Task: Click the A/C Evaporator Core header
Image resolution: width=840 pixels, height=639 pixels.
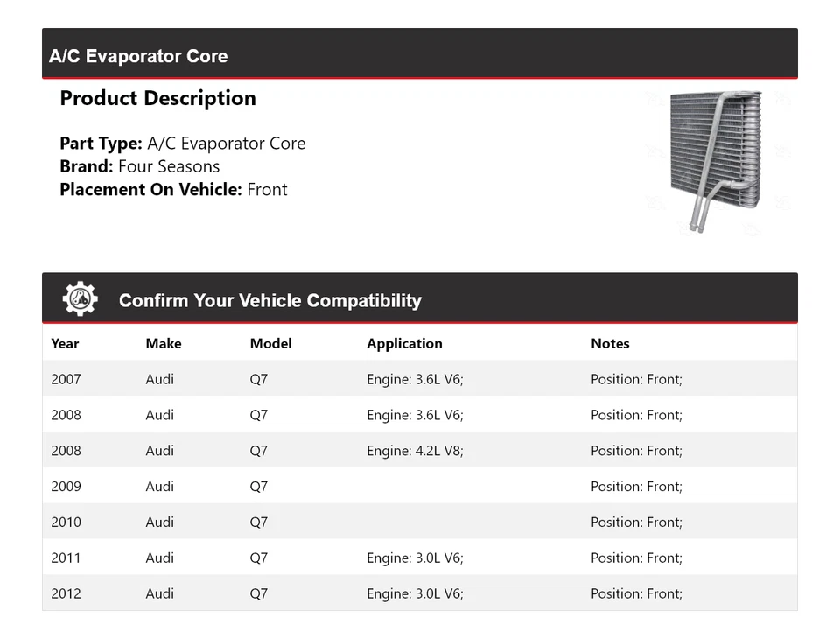Action: click(x=138, y=56)
